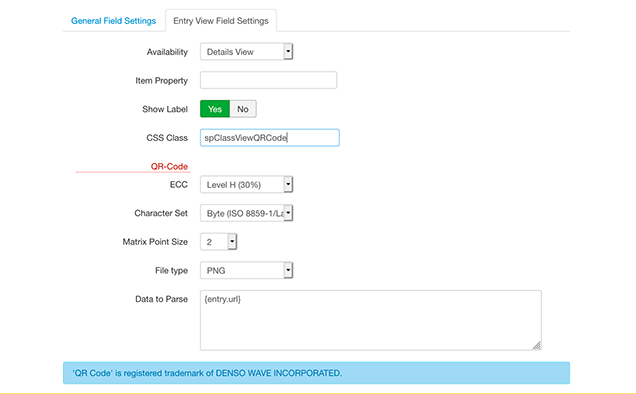The image size is (636, 394).
Task: Expand the Character Set dropdown
Action: [x=246, y=213]
